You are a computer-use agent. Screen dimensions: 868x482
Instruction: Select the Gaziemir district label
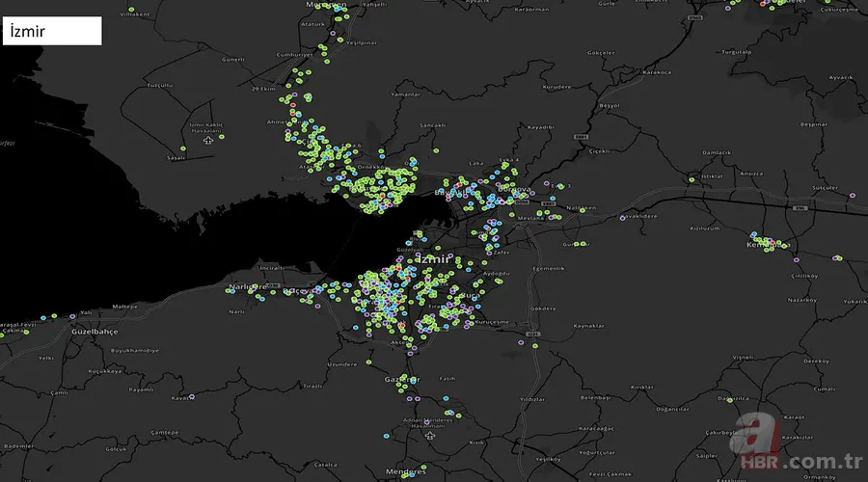[x=402, y=380]
